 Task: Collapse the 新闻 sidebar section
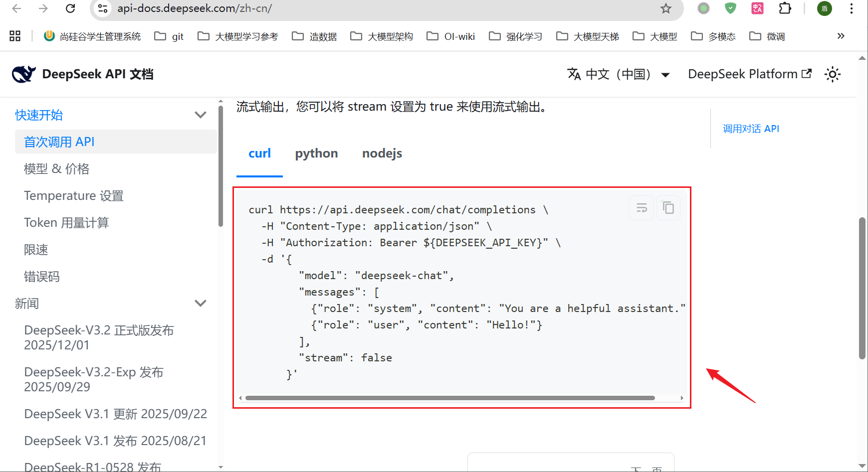(201, 304)
